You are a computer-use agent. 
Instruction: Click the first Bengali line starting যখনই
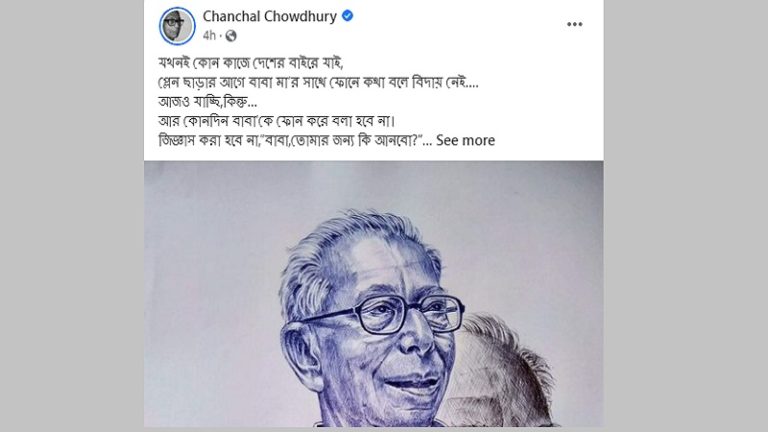point(251,63)
